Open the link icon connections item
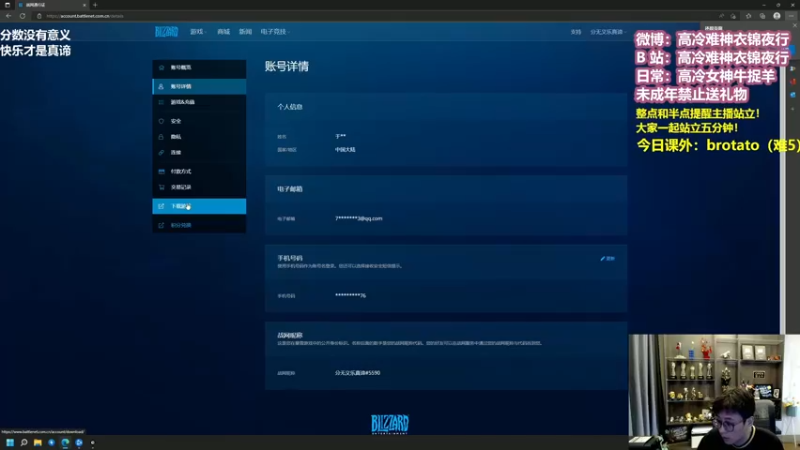This screenshot has width=800, height=450. 199,153
